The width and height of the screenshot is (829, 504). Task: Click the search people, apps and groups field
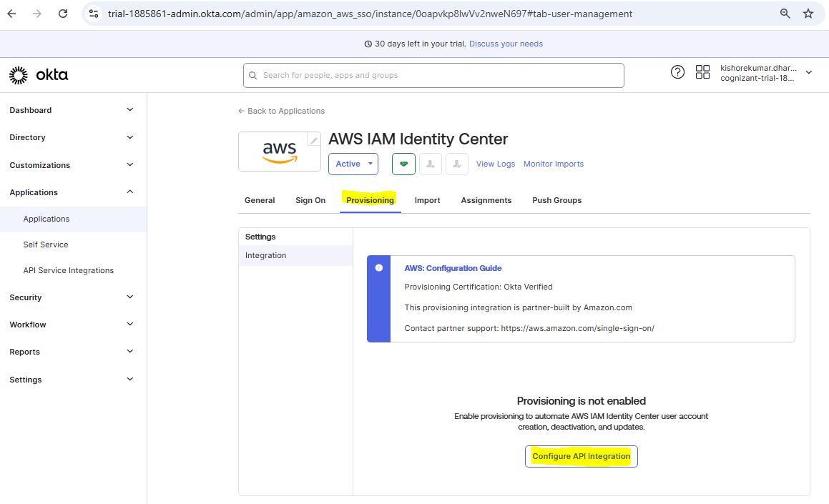[x=433, y=75]
